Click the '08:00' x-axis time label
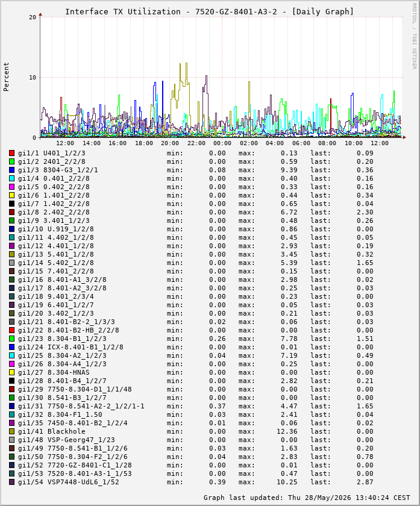The height and width of the screenshot is (506, 420). (x=327, y=143)
